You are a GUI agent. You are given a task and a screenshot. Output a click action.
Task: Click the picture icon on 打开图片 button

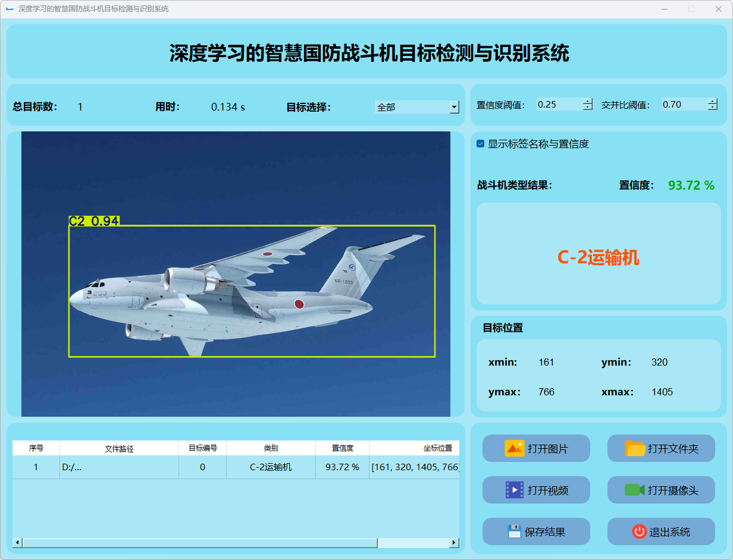514,448
